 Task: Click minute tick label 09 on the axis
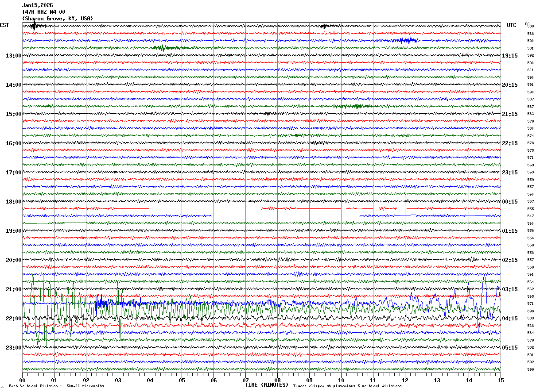tap(309, 380)
